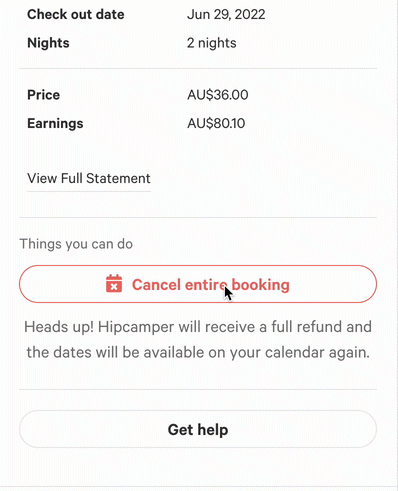Click the Jun 29, 2022 date value
This screenshot has height=491, width=398.
pyautogui.click(x=226, y=15)
